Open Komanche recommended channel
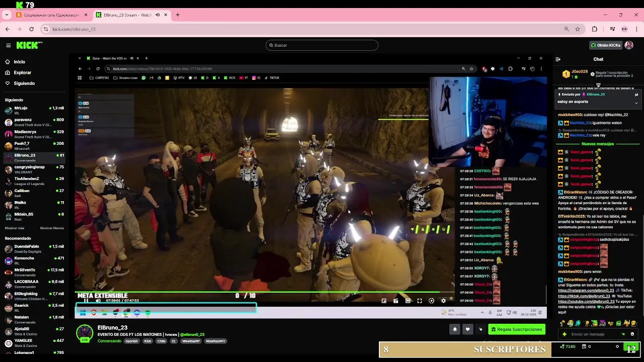 [34, 260]
